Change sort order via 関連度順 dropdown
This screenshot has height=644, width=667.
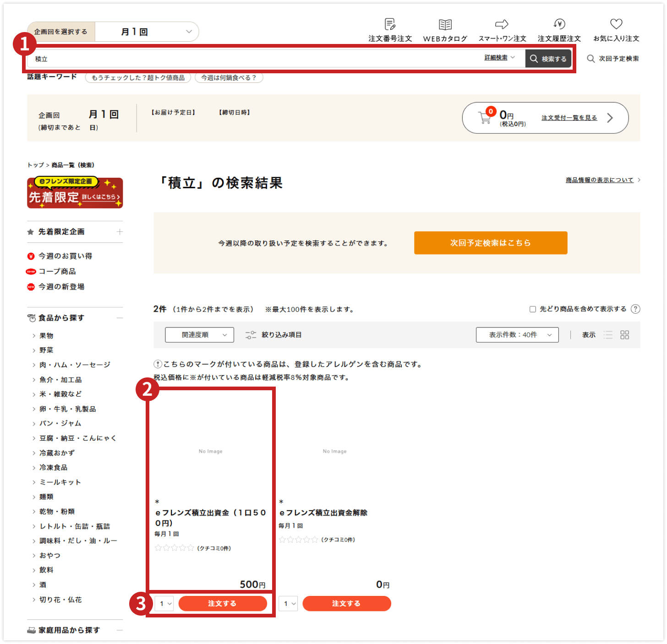(199, 335)
